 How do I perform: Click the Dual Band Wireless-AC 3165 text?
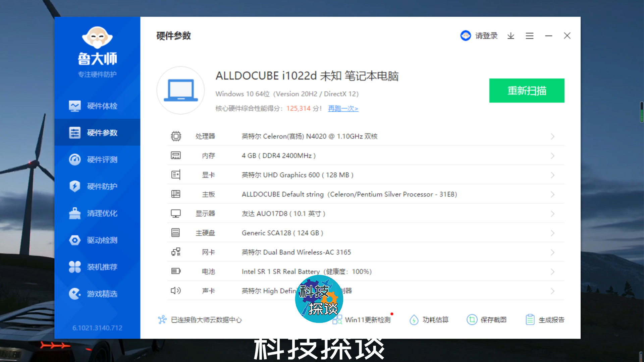(x=297, y=252)
